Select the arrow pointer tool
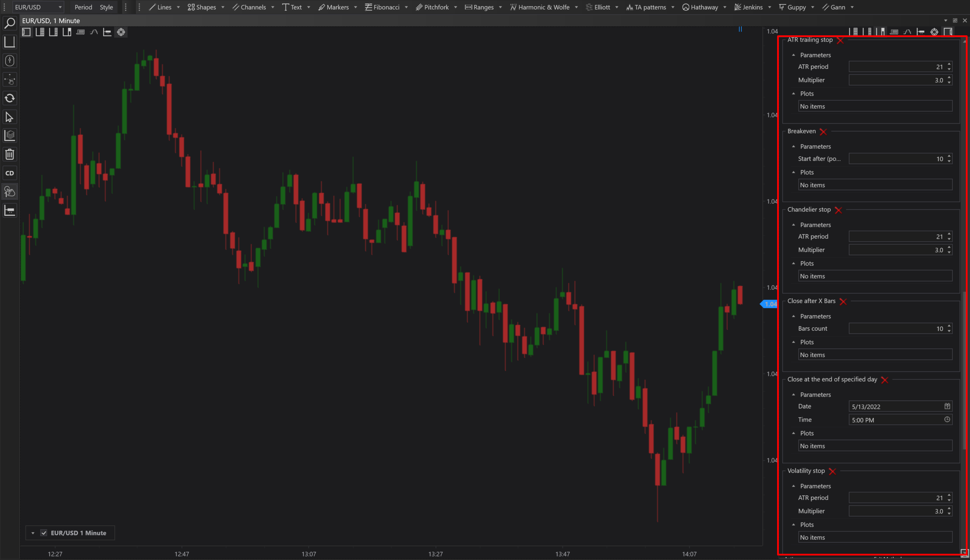Viewport: 970px width, 560px height. pyautogui.click(x=9, y=117)
